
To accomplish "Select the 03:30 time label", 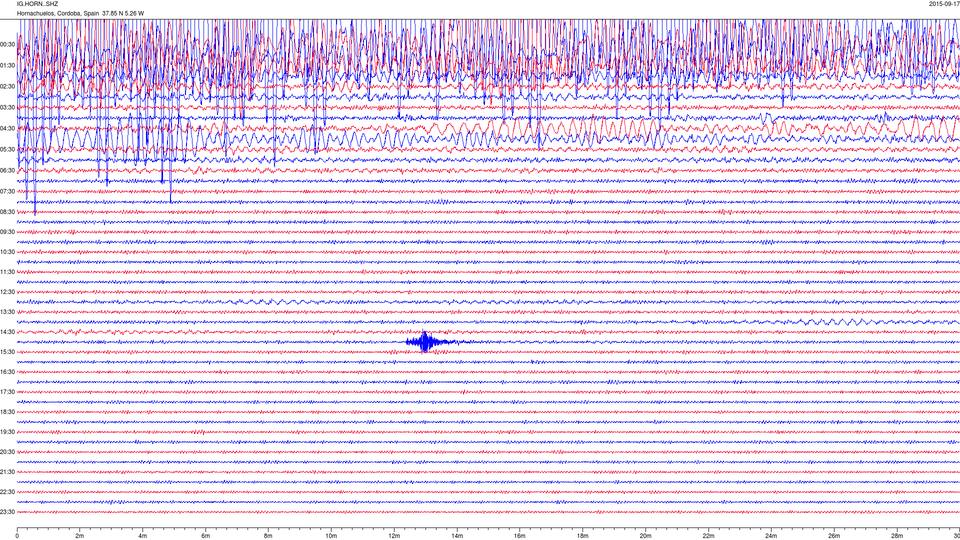I will [x=7, y=108].
